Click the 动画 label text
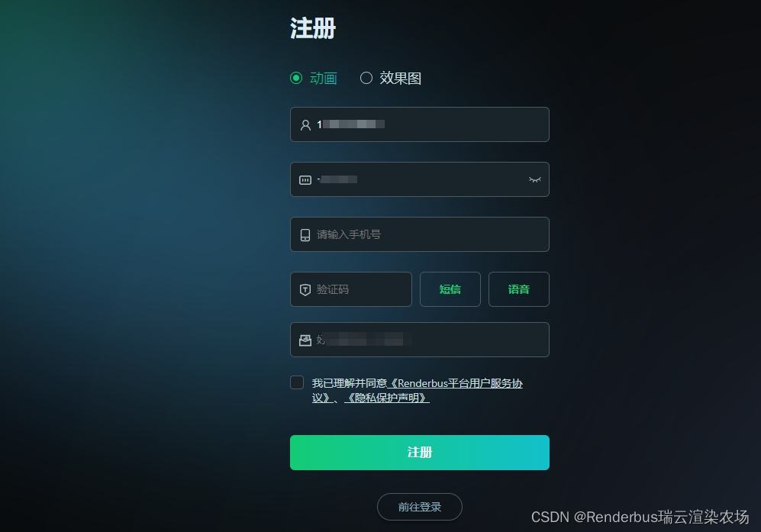Screen dimensions: 761x532 coord(324,78)
